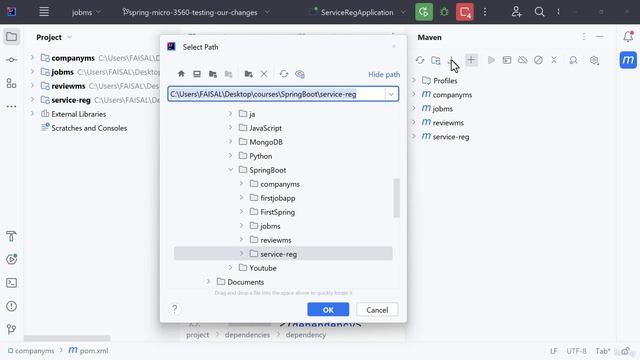Create new folder in Select Path dialog

click(248, 74)
